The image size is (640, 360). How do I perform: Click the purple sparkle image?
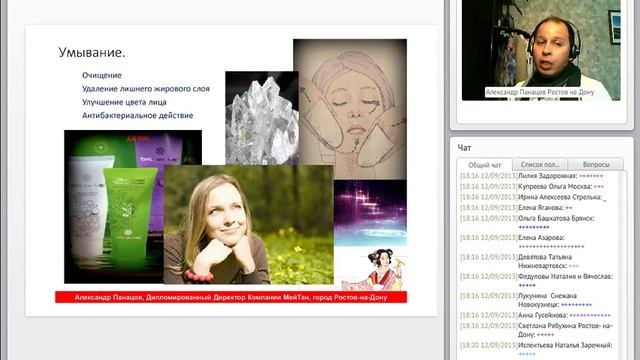tap(370, 213)
